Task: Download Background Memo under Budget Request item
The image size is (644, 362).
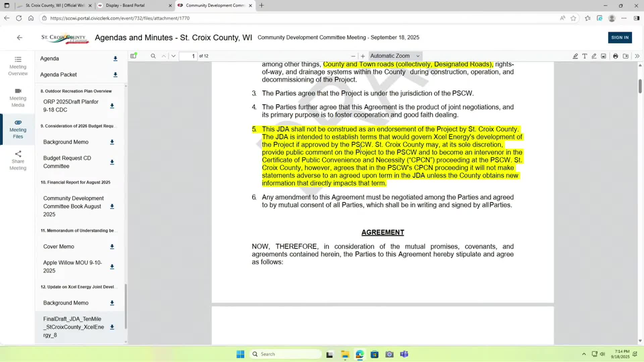Action: click(x=112, y=142)
